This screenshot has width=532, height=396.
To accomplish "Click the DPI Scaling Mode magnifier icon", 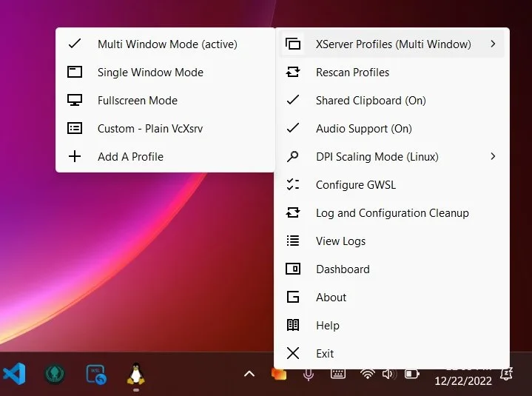I will click(293, 156).
